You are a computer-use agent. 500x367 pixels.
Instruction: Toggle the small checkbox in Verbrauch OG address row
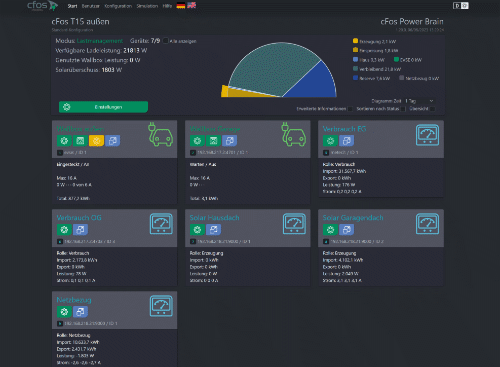[x=60, y=241]
